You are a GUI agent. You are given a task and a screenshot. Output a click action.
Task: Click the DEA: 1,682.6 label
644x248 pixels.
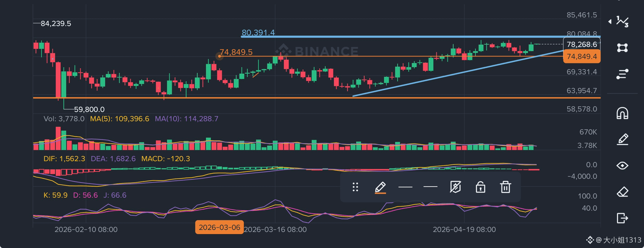[113, 159]
